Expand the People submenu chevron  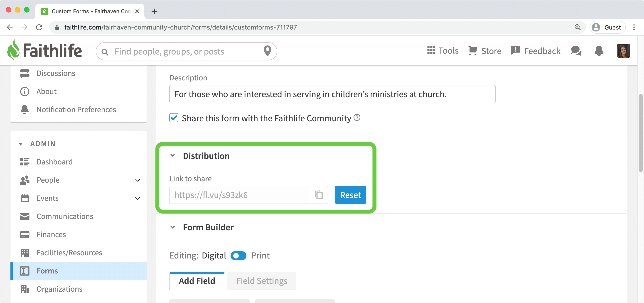click(x=138, y=180)
